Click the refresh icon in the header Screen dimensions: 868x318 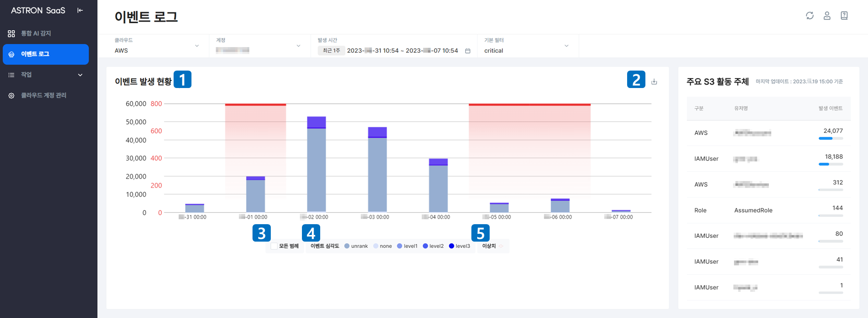(x=809, y=15)
